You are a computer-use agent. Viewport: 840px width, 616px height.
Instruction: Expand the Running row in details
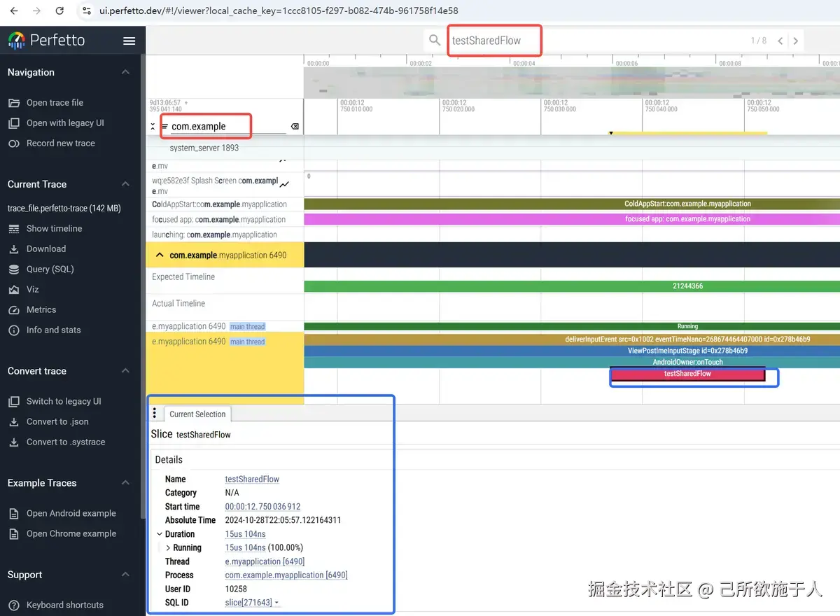pyautogui.click(x=168, y=547)
